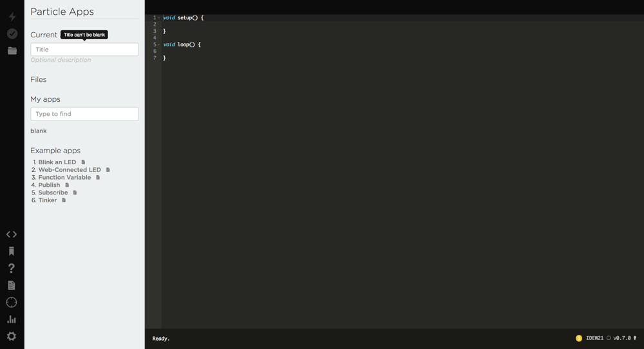Screen dimensions: 644x349
Task: Collapse the loop() function fold arrow
Action: click(x=159, y=44)
